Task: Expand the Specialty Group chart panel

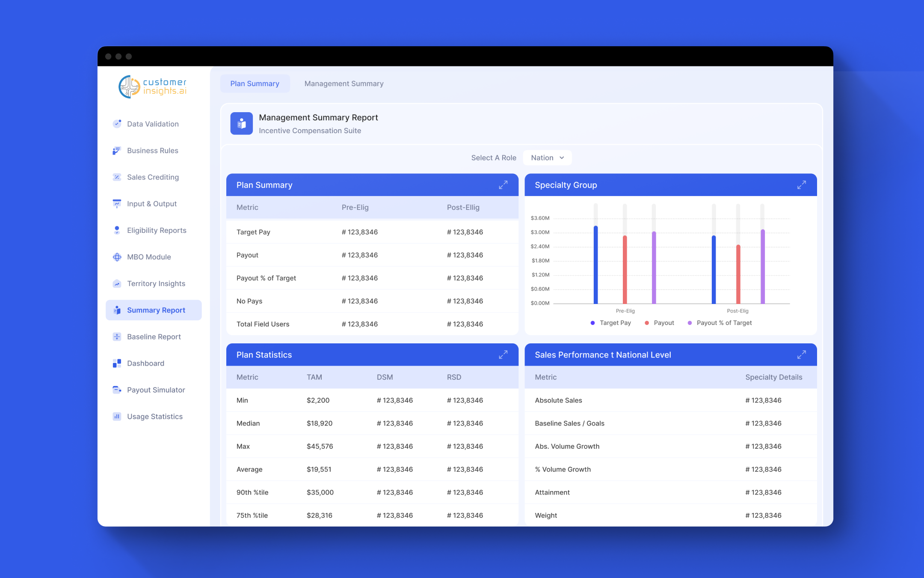Action: click(801, 185)
